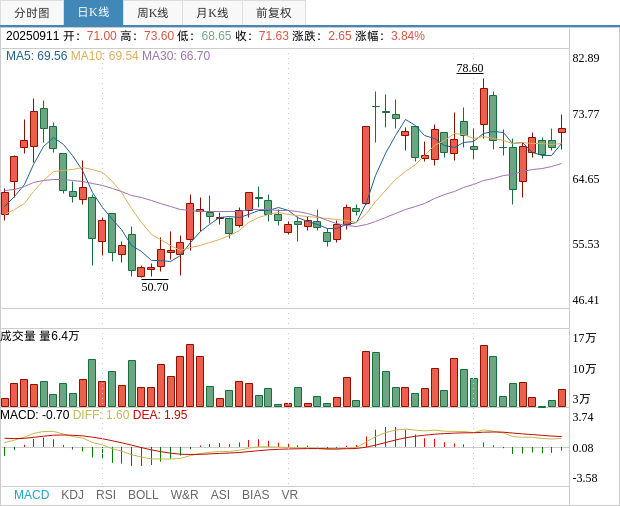Select the 日K线 tab

[93, 13]
